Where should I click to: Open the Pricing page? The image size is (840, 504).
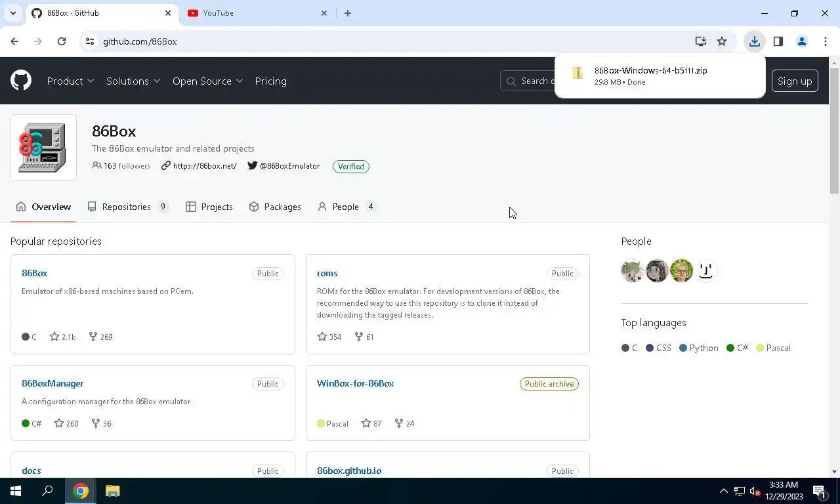(270, 81)
